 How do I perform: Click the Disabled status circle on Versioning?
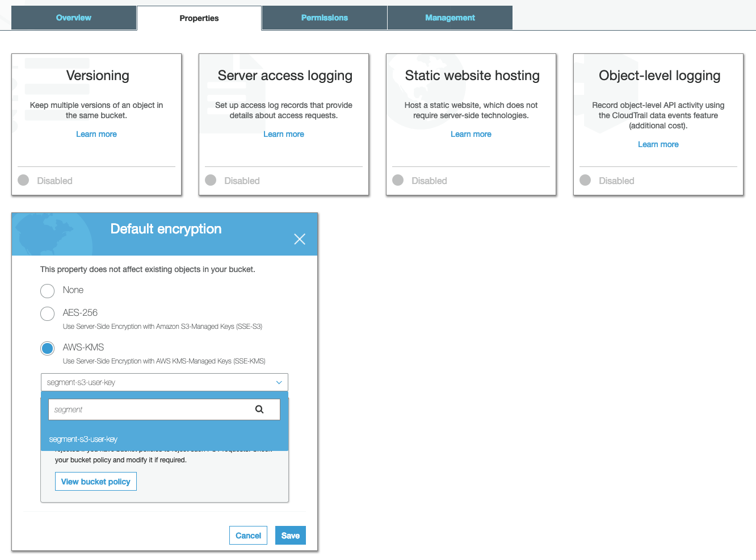[23, 180]
